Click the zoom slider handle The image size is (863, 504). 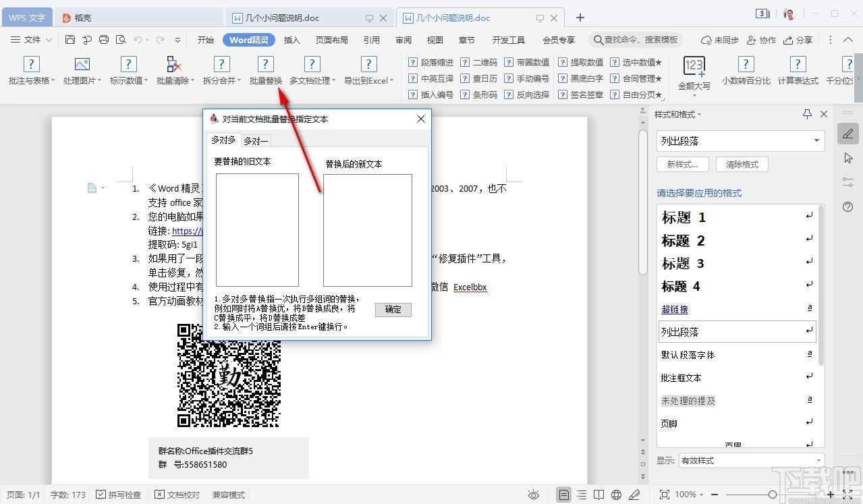click(x=773, y=495)
